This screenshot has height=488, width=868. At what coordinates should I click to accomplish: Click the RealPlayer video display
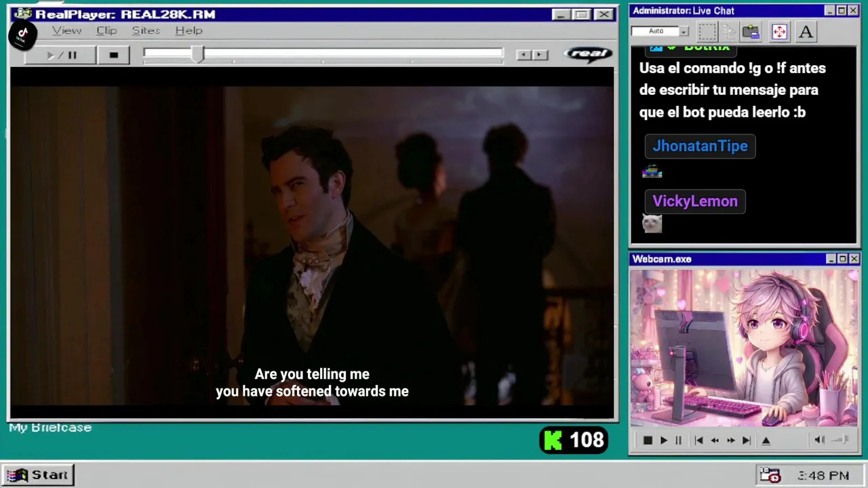[x=312, y=244]
